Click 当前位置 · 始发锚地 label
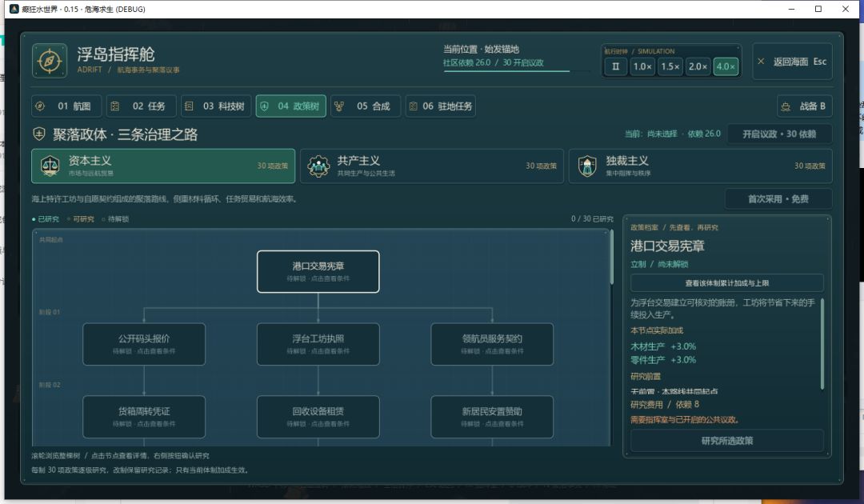The height and width of the screenshot is (504, 864). click(x=481, y=49)
